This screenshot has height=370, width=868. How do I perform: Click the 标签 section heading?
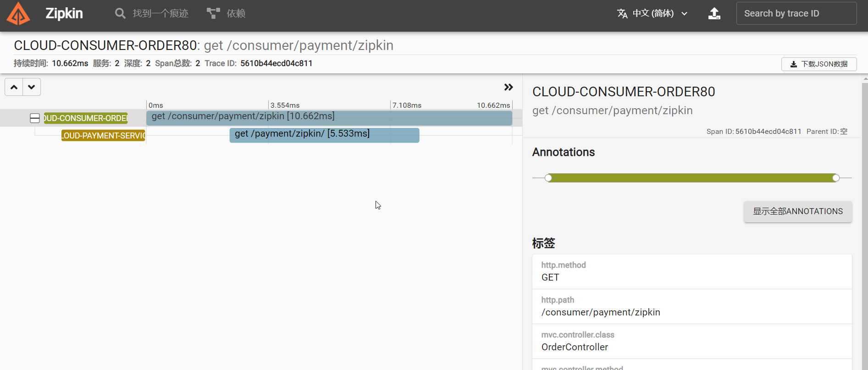[x=544, y=243]
